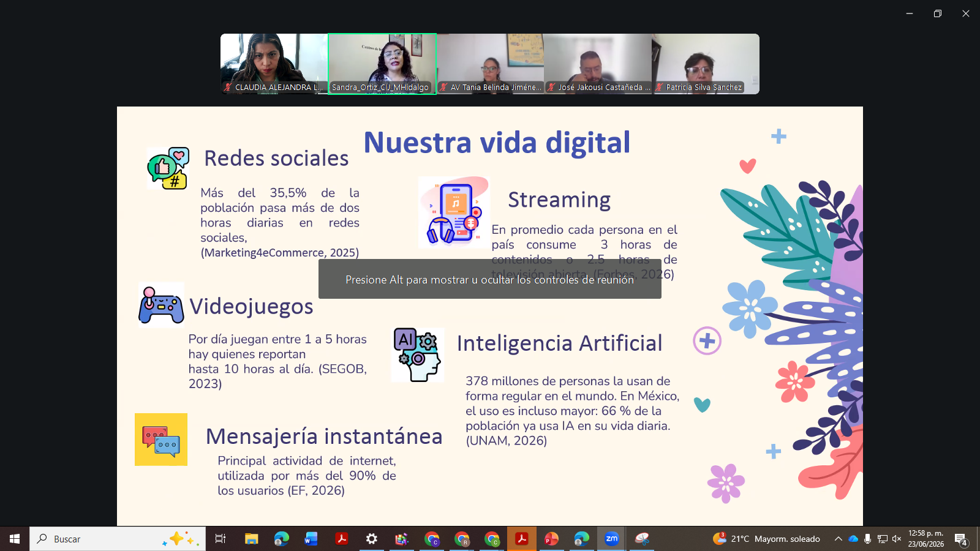Open Chrome with the purple C profile

pyautogui.click(x=432, y=539)
